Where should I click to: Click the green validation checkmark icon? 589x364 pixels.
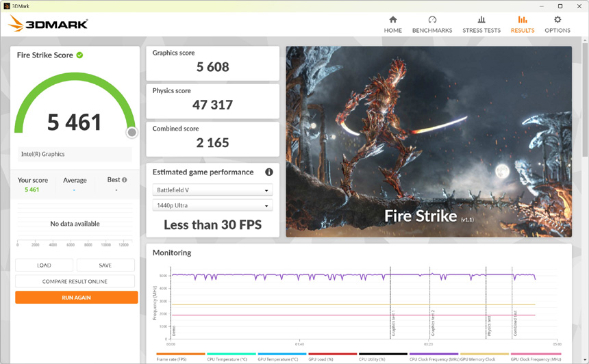click(x=79, y=55)
